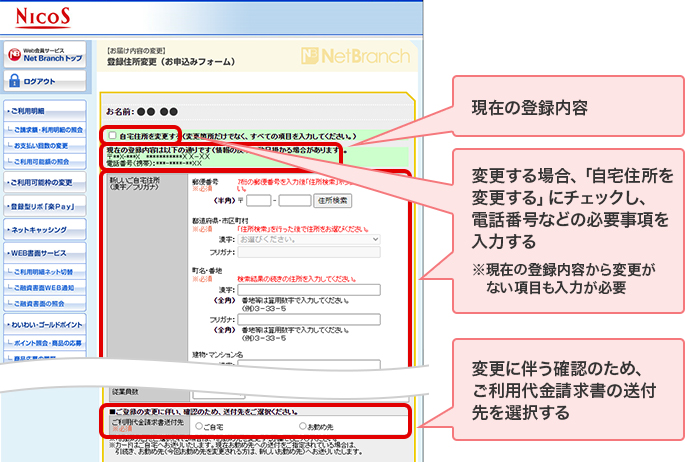
Task: Open ご利用明細ネット切替 link
Action: pos(43,272)
